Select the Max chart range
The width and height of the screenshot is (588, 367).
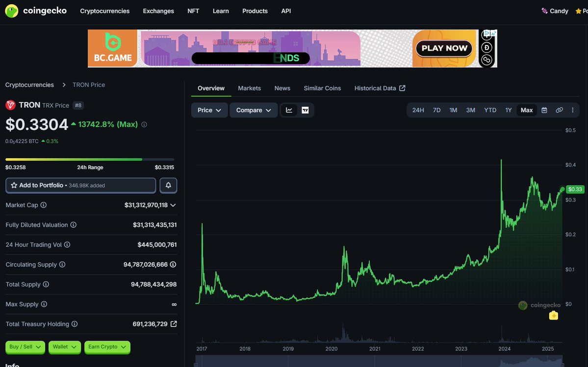(x=527, y=110)
